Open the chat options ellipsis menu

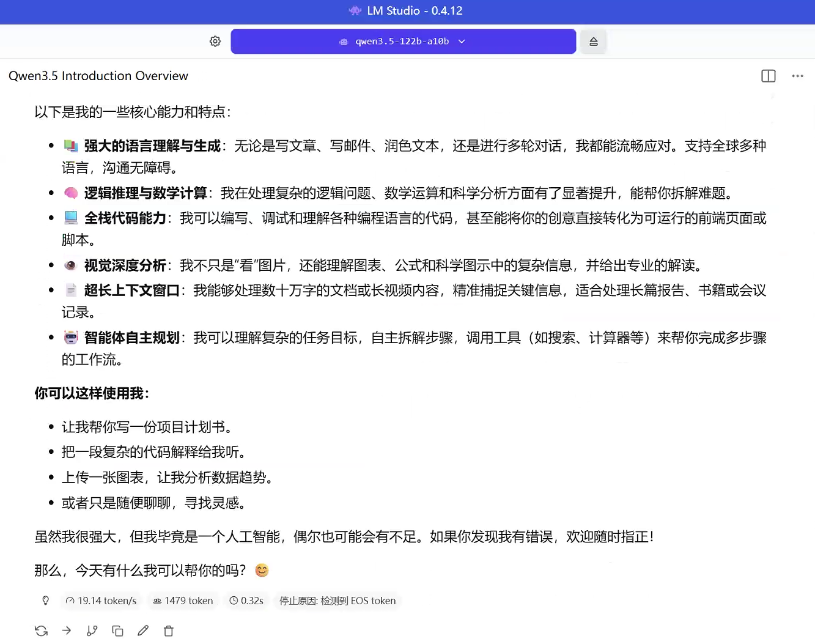tap(797, 76)
